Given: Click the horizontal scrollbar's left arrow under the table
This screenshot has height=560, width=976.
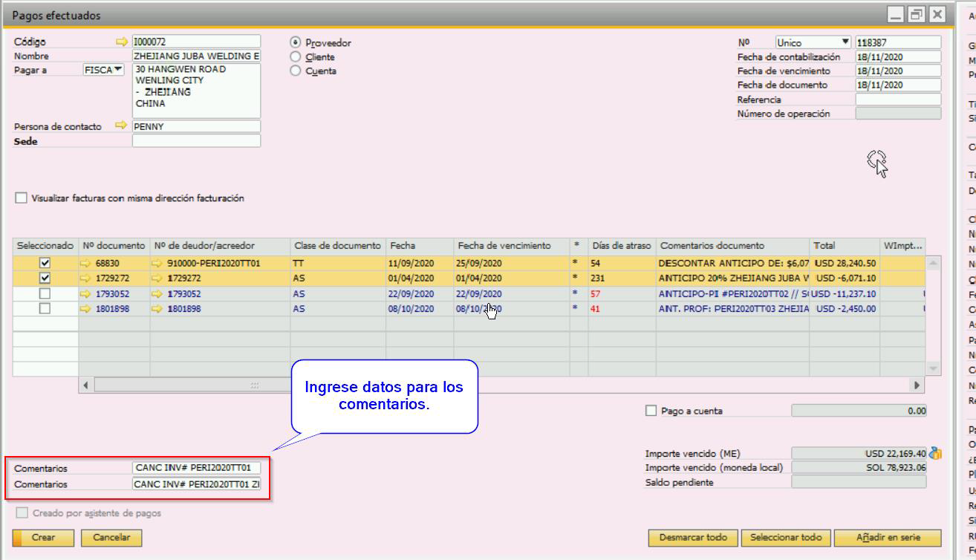Looking at the screenshot, I should (x=86, y=385).
